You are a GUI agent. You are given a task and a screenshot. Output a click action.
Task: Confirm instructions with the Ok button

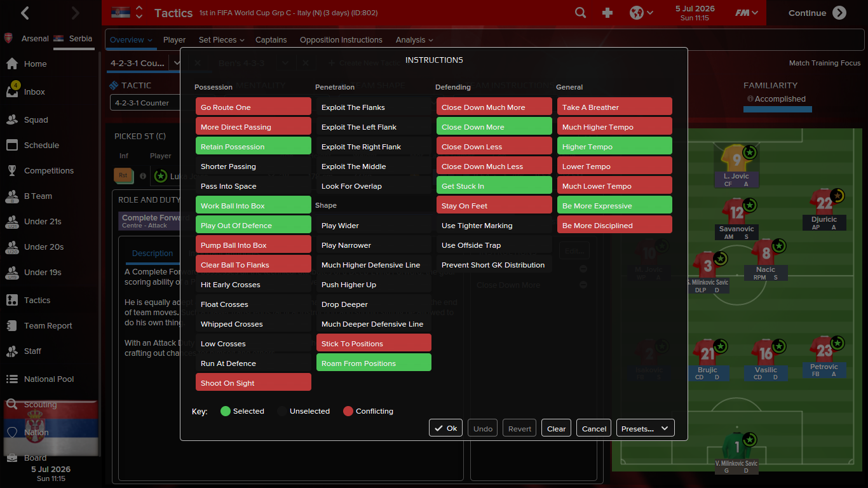(445, 428)
